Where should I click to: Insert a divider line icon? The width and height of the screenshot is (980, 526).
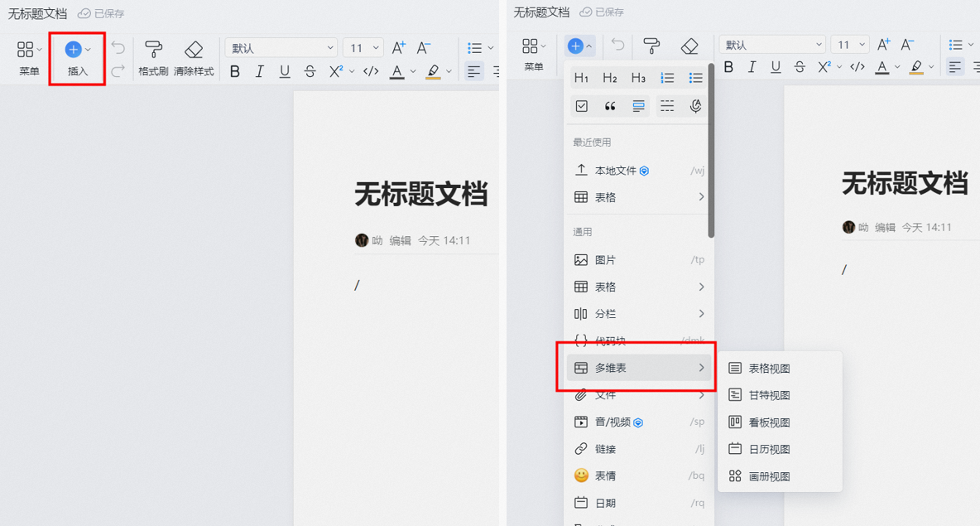(x=667, y=106)
